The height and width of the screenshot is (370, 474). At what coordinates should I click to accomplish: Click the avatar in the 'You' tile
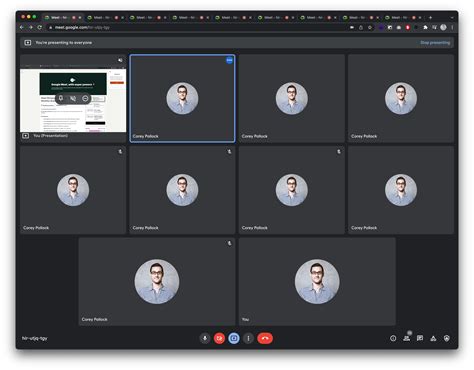click(x=317, y=282)
